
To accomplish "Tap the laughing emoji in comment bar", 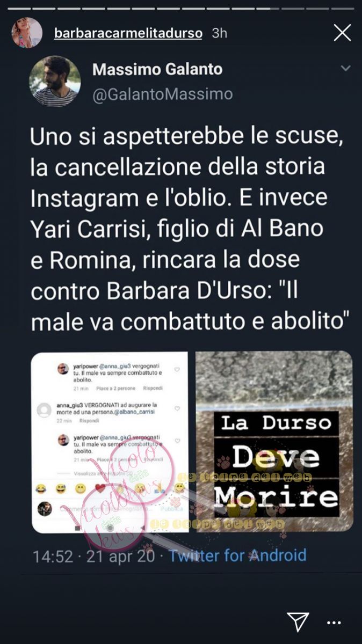I will (x=40, y=488).
